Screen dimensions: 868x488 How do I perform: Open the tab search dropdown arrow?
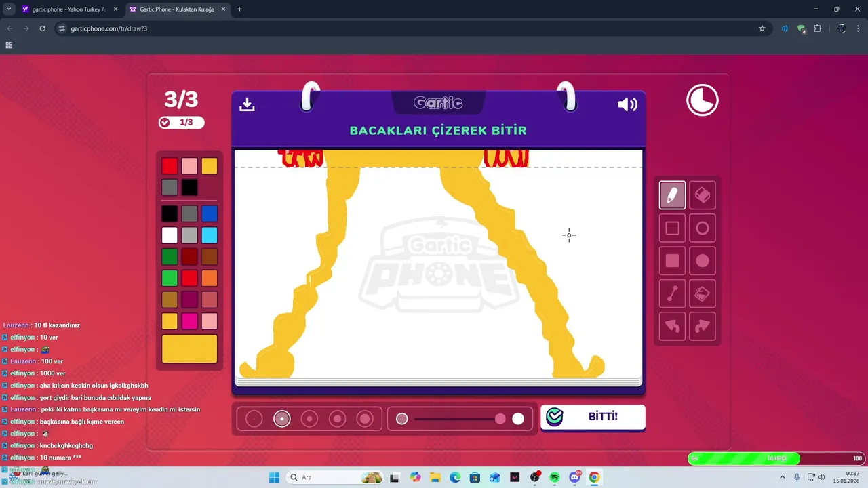tap(9, 9)
